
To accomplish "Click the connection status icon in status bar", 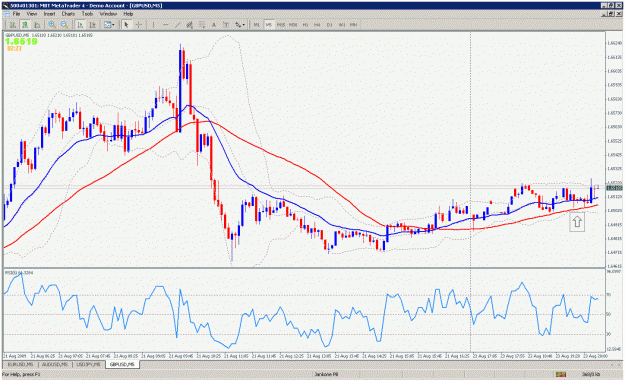I will pos(561,374).
